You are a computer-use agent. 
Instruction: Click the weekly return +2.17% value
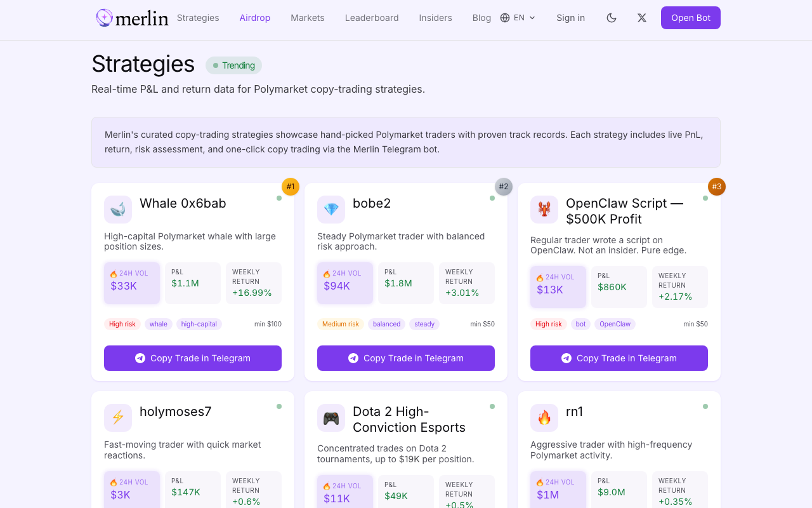(x=676, y=297)
